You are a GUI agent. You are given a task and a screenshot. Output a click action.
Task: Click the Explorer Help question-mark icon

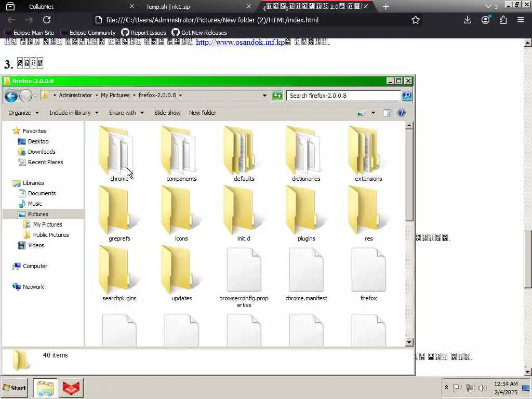tap(401, 113)
